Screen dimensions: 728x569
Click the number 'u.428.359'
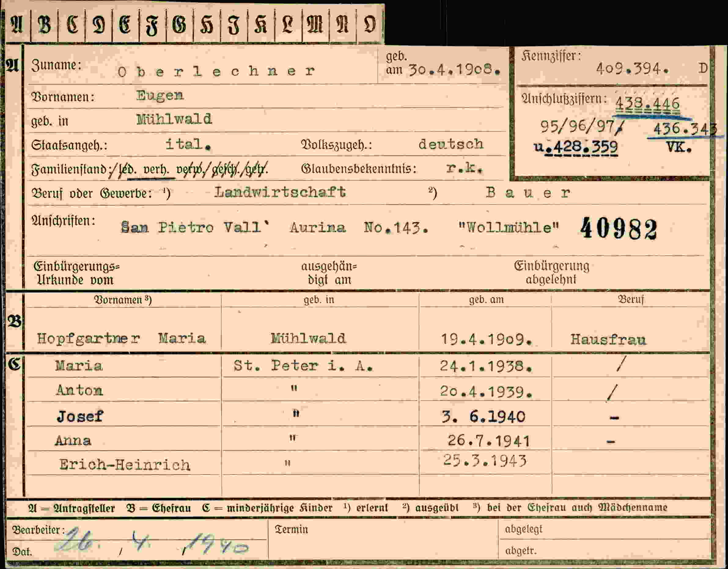(x=576, y=147)
